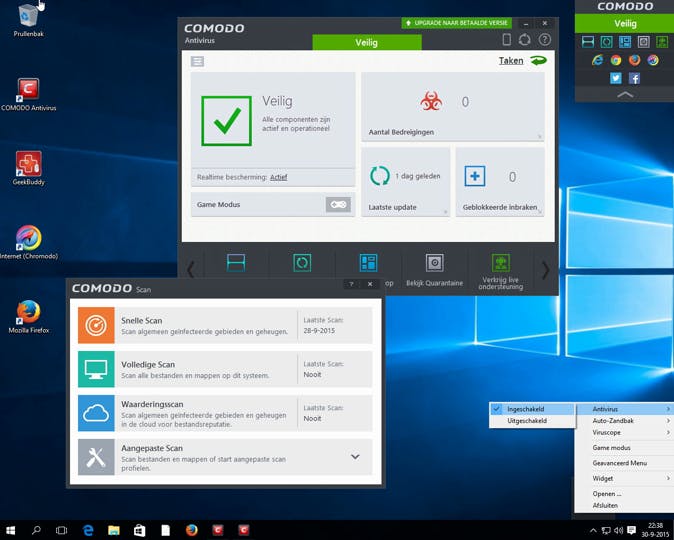Open help in the Comodo Scan dialog
The width and height of the screenshot is (674, 540).
pyautogui.click(x=351, y=284)
